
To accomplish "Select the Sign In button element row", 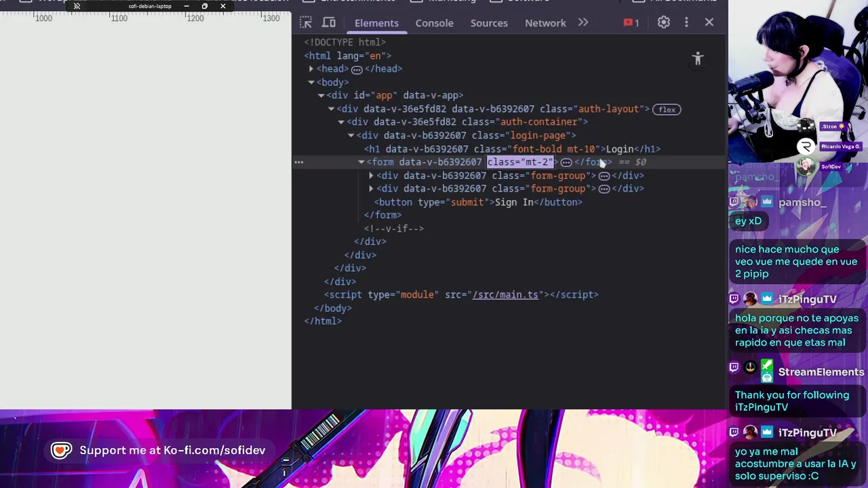I will [x=478, y=202].
